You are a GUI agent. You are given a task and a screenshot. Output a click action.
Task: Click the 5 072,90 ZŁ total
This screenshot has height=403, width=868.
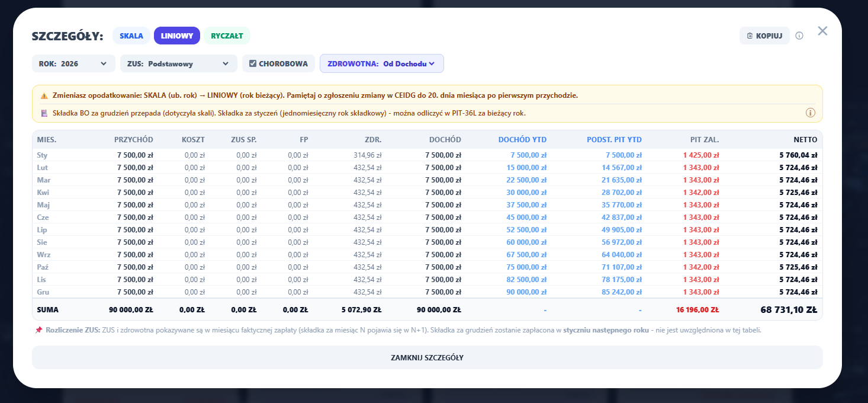[361, 309]
